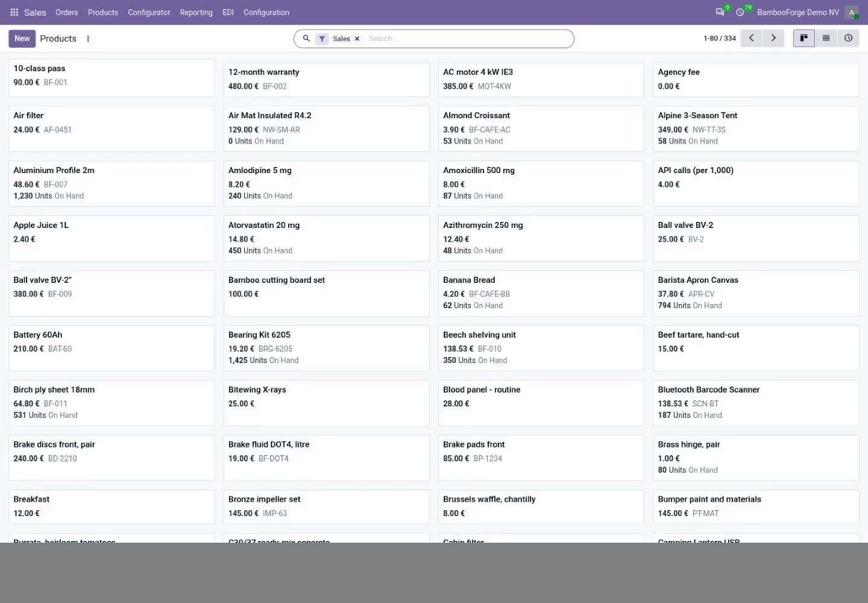Open the BambooForge Demo NV company switcher
Screen dimensions: 868x603
pyautogui.click(x=797, y=12)
